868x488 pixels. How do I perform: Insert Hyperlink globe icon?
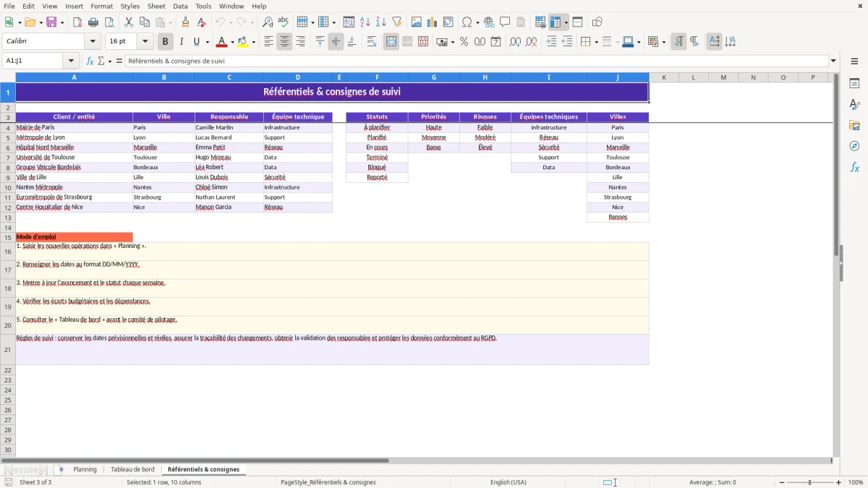coord(489,22)
